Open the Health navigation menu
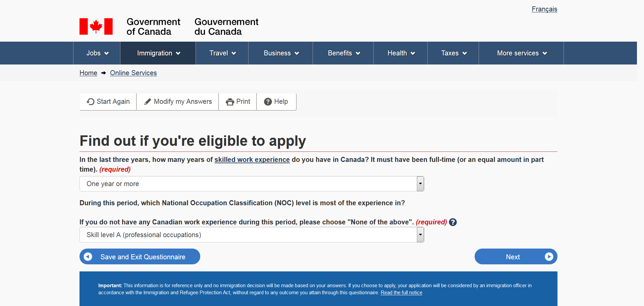Screen dimensions: 644x306 click(x=400, y=53)
